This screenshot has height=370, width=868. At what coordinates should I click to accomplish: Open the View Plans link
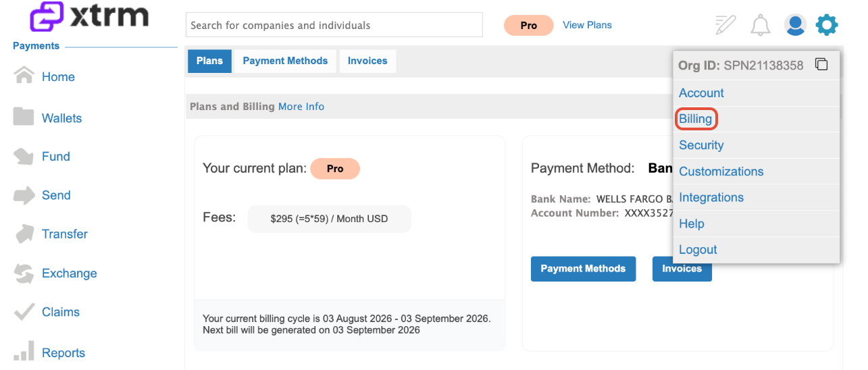tap(587, 25)
